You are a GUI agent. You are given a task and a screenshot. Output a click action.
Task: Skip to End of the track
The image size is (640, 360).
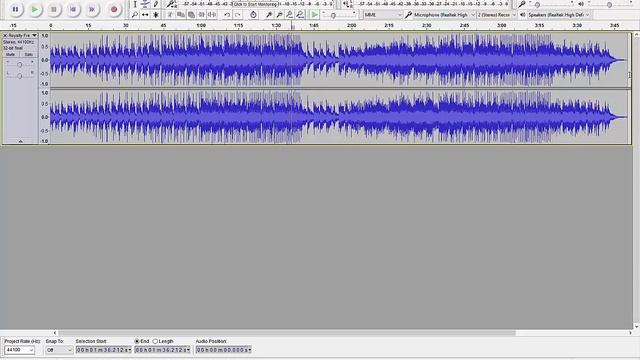tap(92, 9)
